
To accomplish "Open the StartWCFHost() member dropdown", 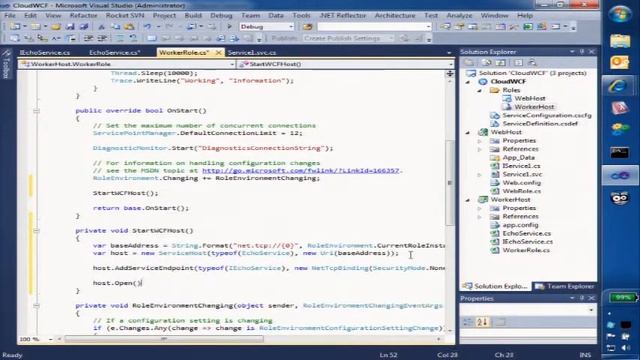I will pyautogui.click(x=450, y=64).
